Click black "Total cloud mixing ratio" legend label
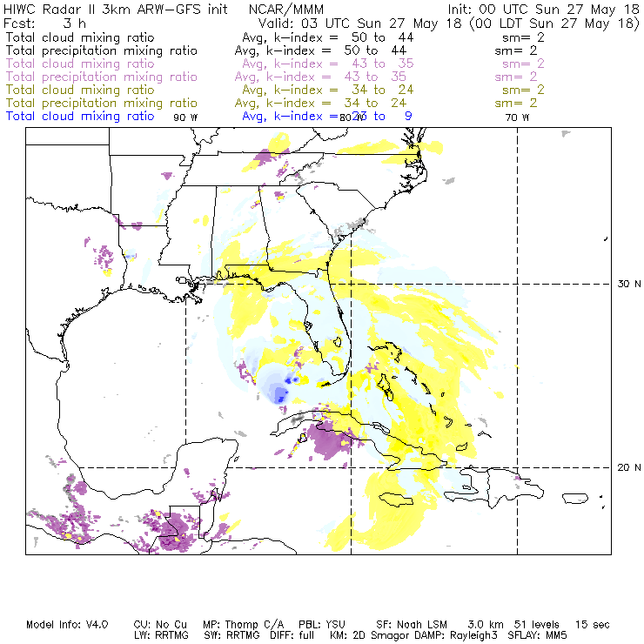The height and width of the screenshot is (644, 644). click(x=80, y=37)
